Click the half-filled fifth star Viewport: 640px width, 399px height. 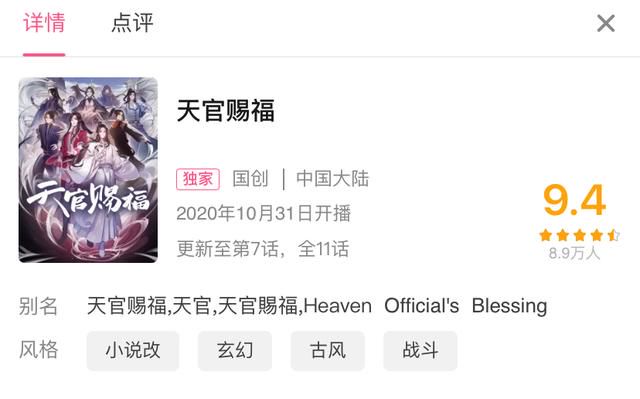pyautogui.click(x=613, y=235)
